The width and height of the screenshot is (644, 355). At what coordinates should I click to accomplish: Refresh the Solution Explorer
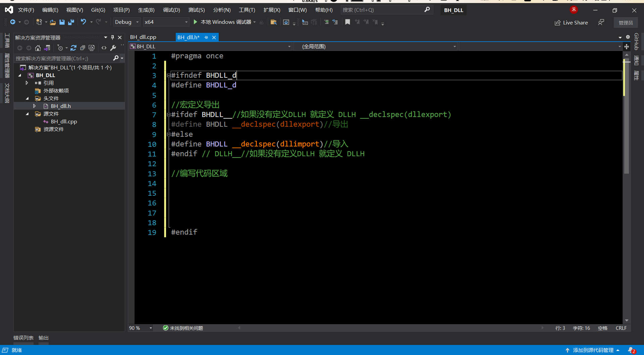click(73, 48)
